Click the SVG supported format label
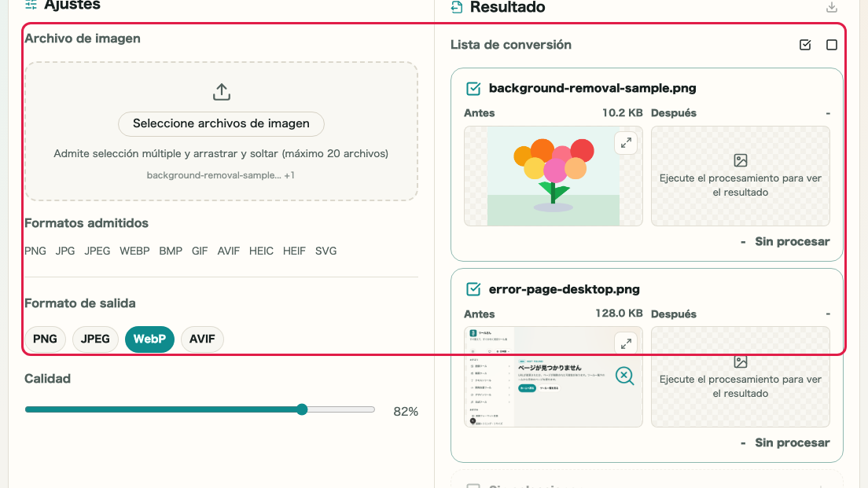868x488 pixels. click(326, 251)
